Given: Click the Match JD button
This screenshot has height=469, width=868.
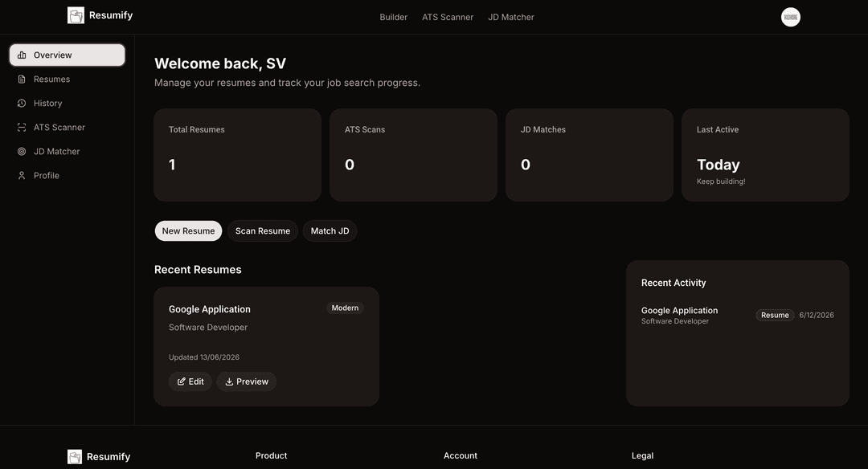Looking at the screenshot, I should tap(330, 230).
